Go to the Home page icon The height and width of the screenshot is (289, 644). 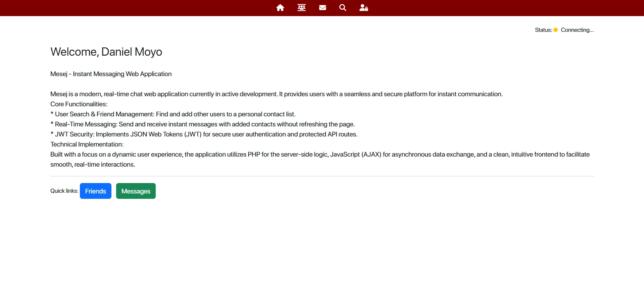pos(280,8)
